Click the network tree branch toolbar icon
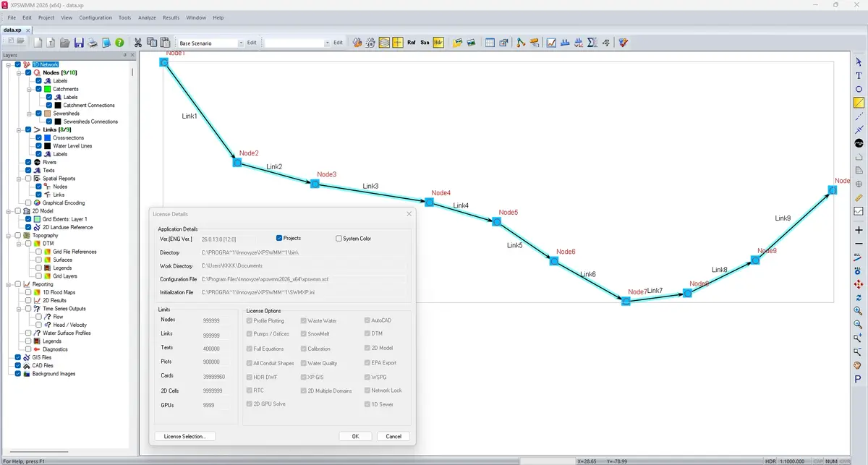Screen dimensions: 868x465 (521, 43)
